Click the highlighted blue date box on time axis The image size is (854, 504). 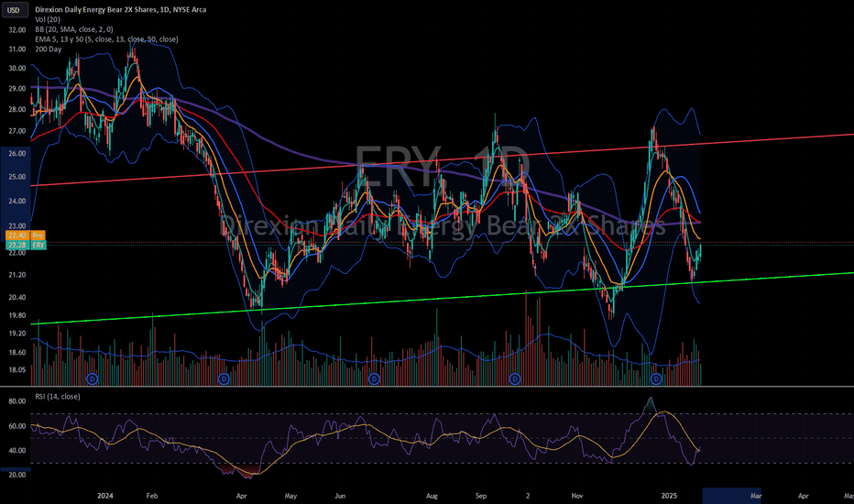(731, 496)
